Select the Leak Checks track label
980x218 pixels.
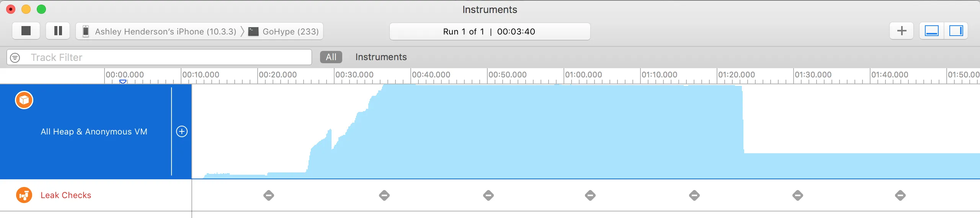click(x=66, y=195)
